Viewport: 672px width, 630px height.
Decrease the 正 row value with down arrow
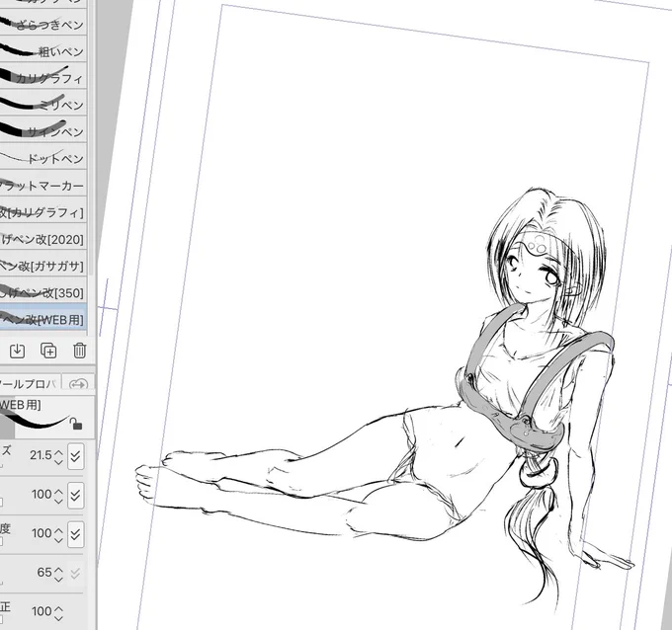pyautogui.click(x=58, y=617)
